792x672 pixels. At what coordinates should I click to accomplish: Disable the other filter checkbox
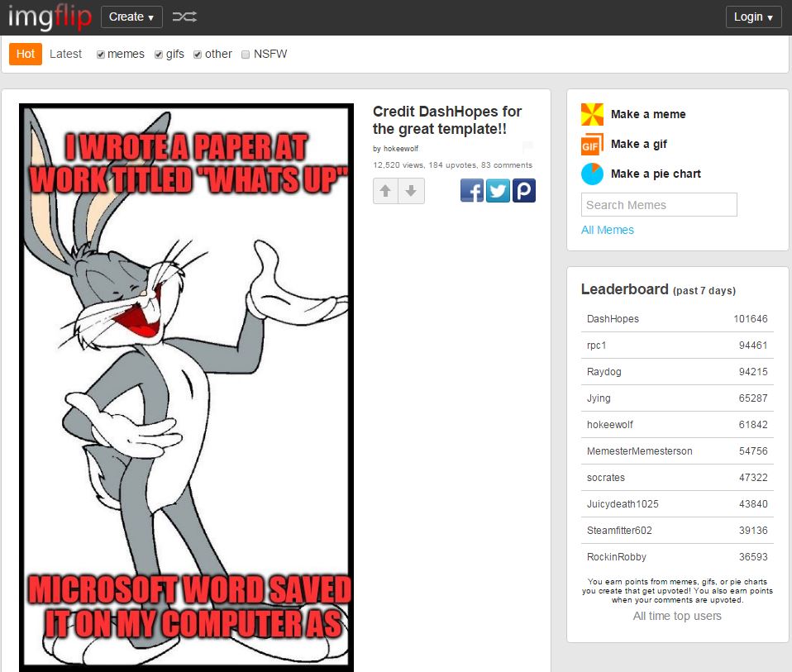(198, 55)
